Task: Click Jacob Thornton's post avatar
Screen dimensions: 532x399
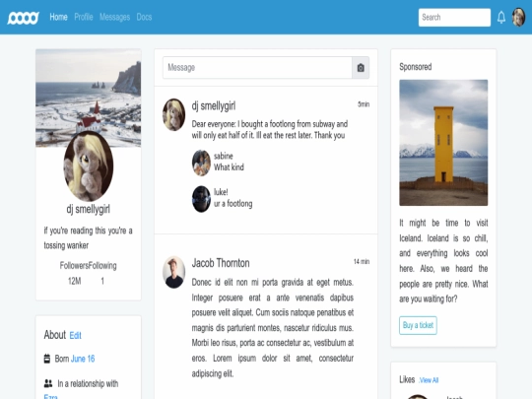Action: coord(173,272)
